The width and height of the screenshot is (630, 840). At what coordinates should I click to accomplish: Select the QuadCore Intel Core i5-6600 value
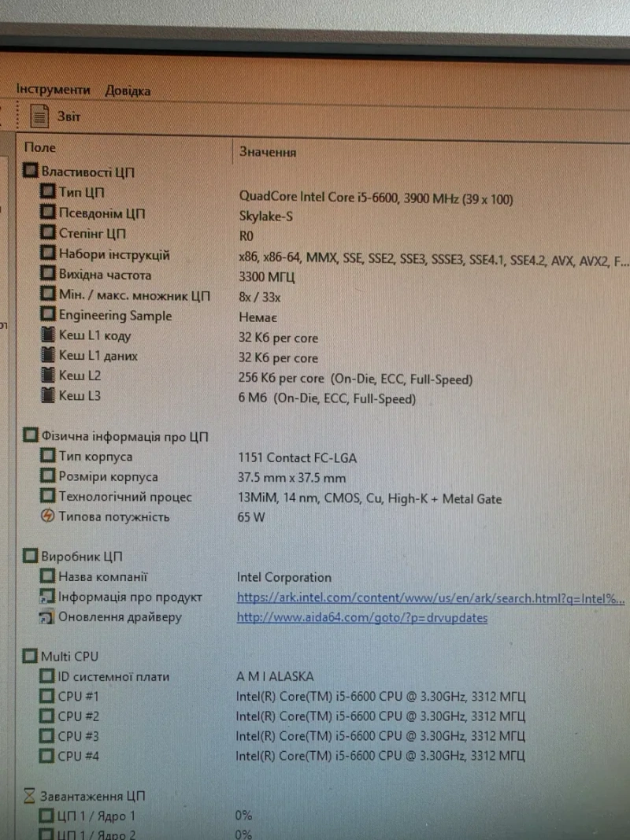[x=376, y=198]
